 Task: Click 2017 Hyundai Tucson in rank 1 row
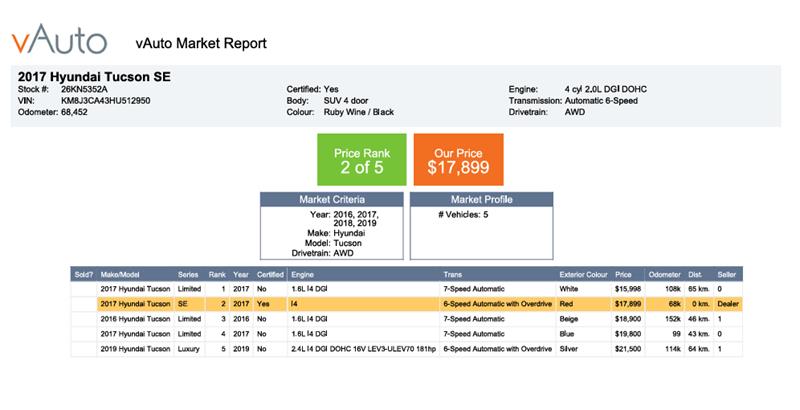(135, 289)
